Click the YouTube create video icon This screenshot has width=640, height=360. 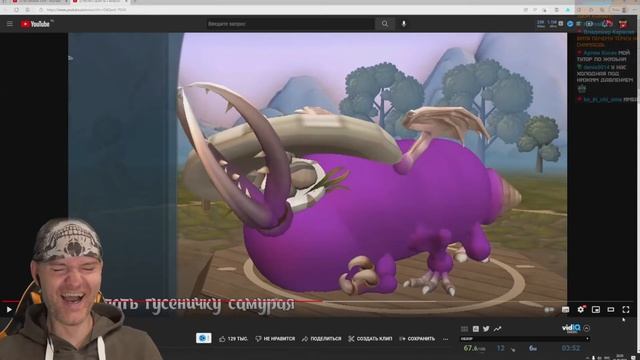[589, 24]
